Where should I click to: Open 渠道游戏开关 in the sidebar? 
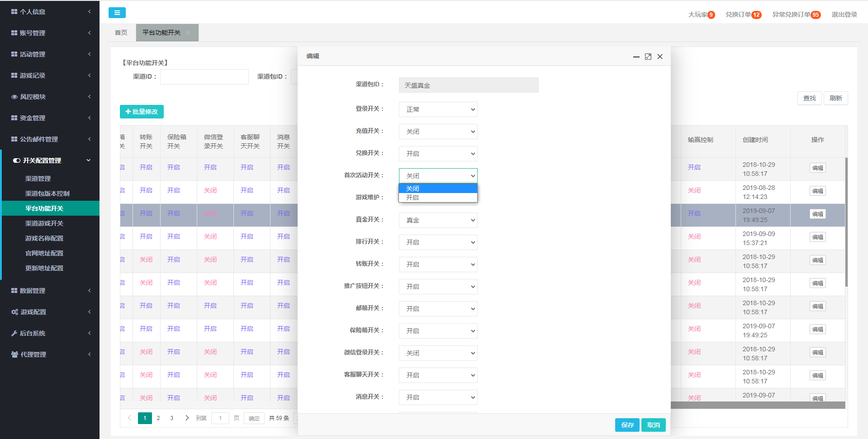(x=44, y=223)
